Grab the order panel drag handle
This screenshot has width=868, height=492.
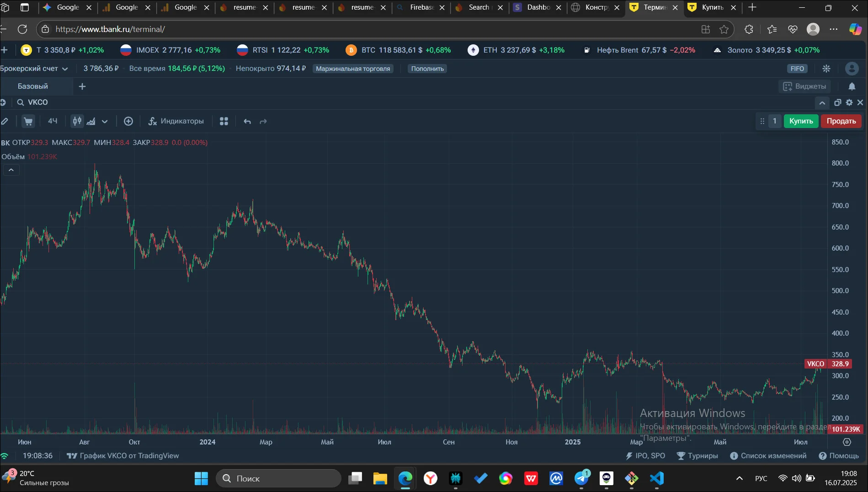coord(762,121)
